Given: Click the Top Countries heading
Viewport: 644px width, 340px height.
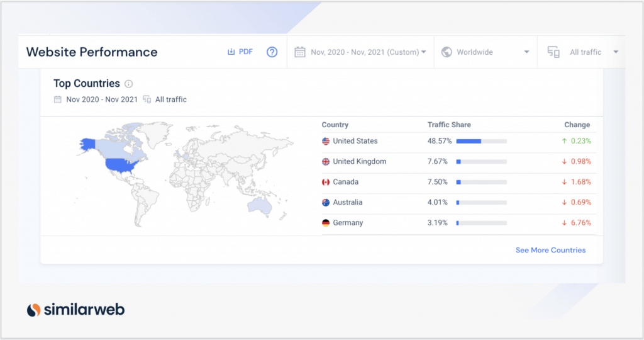Looking at the screenshot, I should pos(87,84).
